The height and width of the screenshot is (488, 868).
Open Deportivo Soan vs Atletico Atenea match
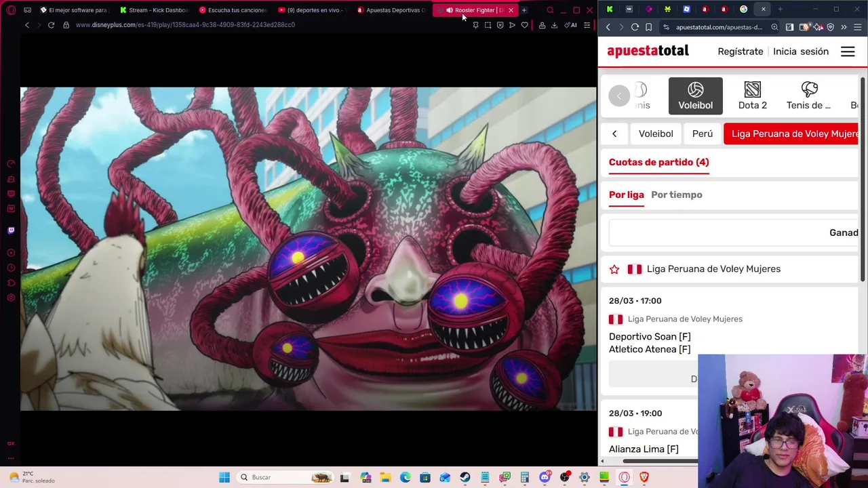click(x=650, y=343)
